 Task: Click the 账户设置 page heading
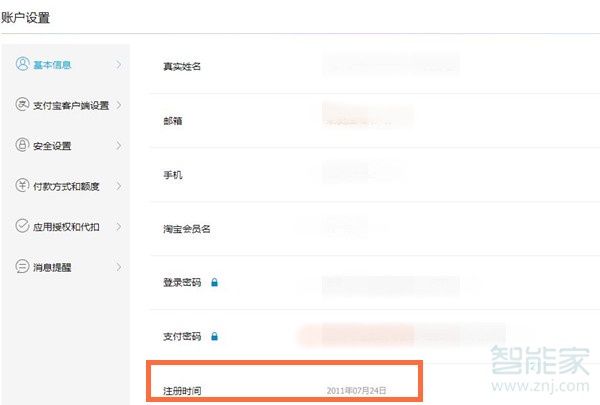coord(25,18)
